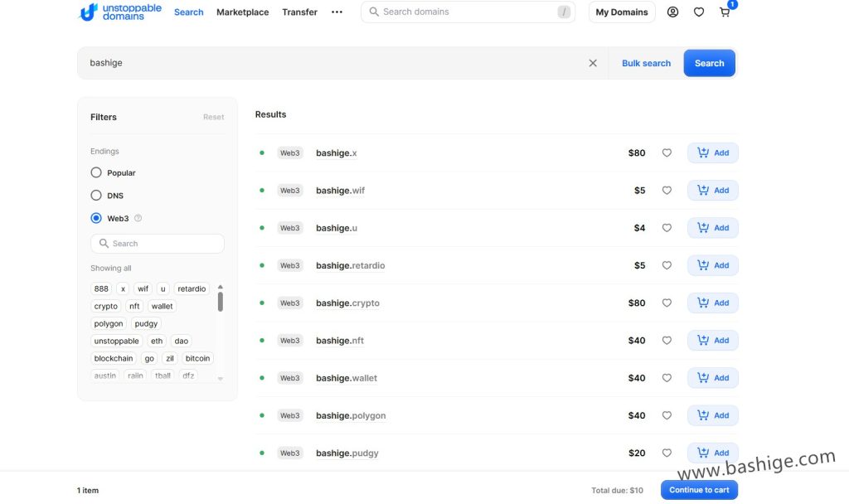Filter by the polygon ending chip

click(x=109, y=323)
